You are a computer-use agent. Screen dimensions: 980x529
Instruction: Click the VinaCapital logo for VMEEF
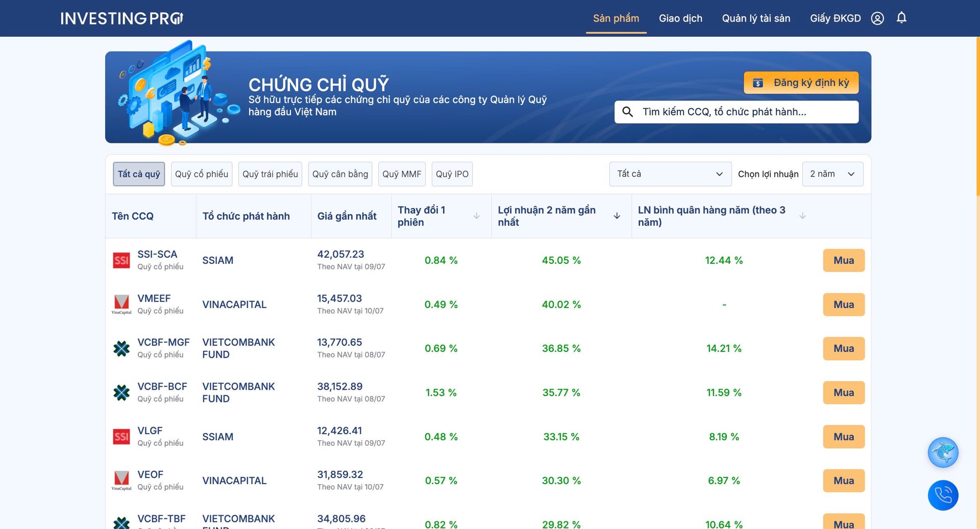[121, 305]
